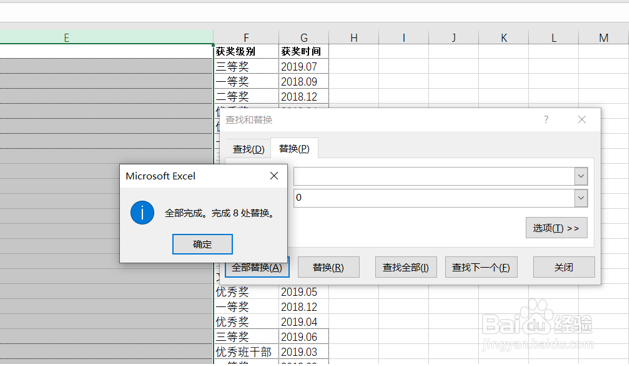Switch to the 查找(D) tab
The width and height of the screenshot is (629, 366).
click(x=248, y=149)
